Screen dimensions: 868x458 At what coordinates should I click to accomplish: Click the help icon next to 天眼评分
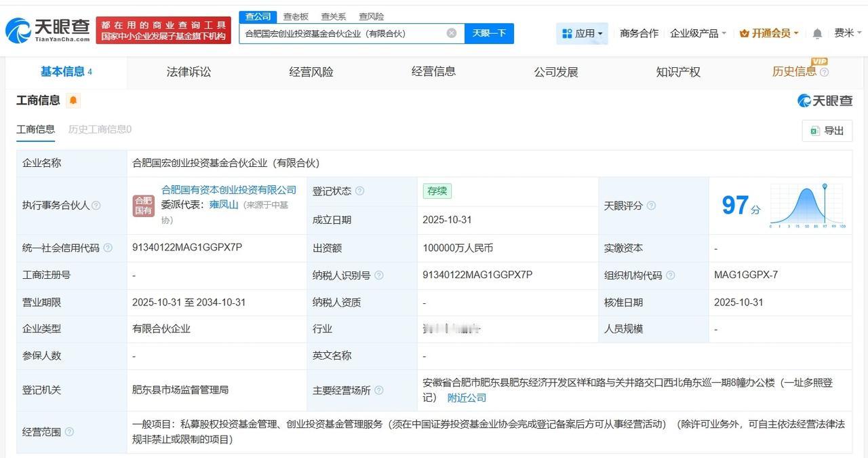point(650,206)
